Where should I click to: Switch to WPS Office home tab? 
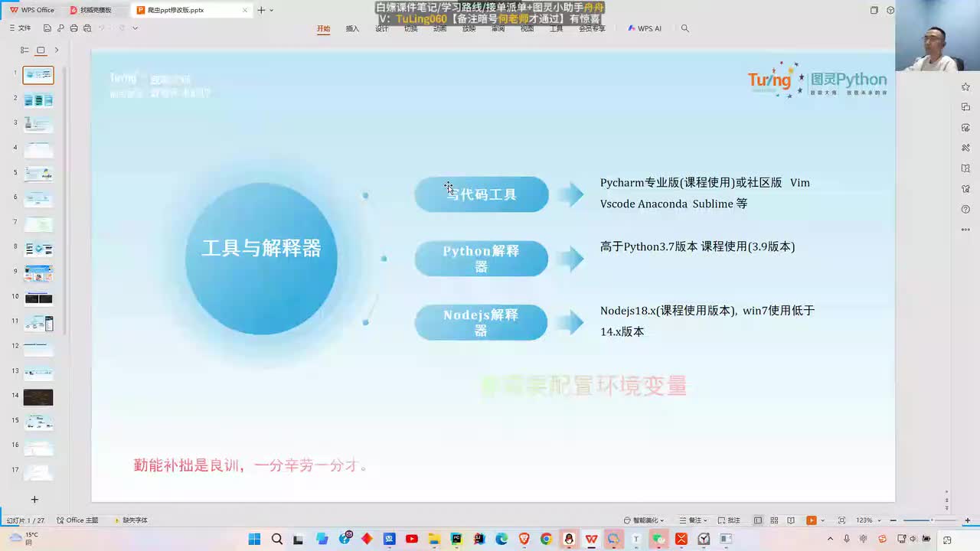pos(32,10)
